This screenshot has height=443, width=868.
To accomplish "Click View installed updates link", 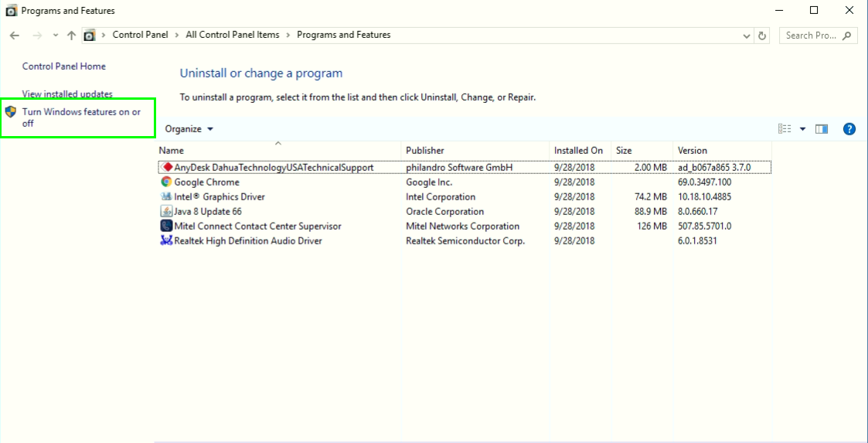I will [67, 94].
